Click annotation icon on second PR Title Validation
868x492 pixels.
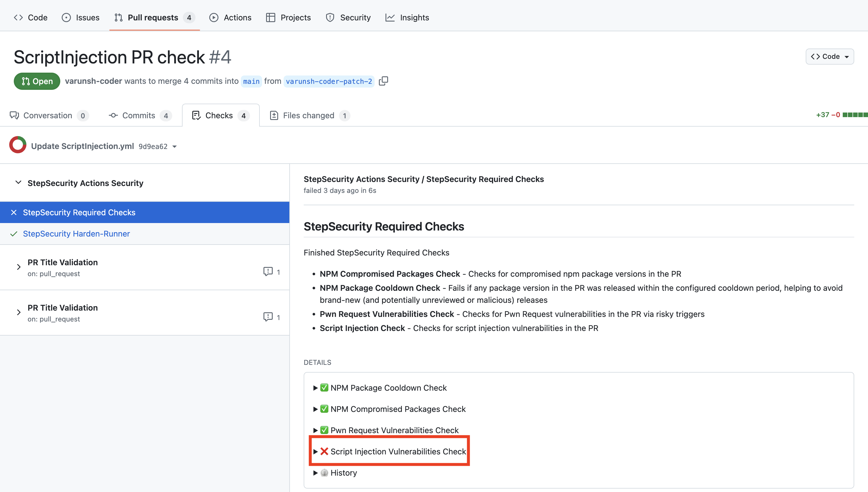[x=268, y=317]
